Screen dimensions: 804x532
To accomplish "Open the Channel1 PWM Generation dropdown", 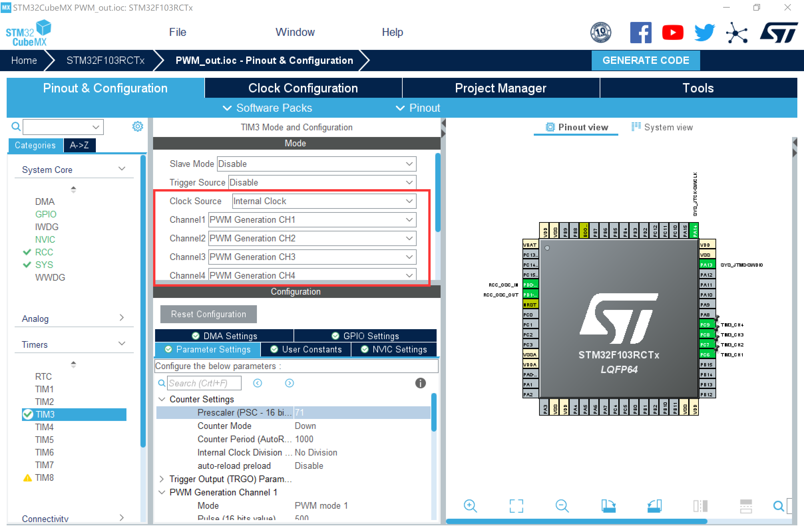I will [312, 220].
